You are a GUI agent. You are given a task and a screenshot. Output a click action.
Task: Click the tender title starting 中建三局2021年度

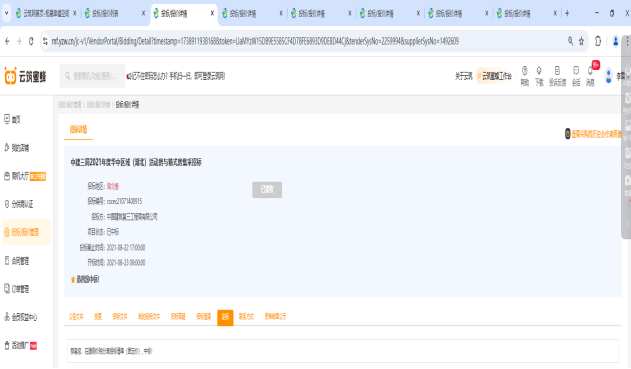[x=136, y=162]
